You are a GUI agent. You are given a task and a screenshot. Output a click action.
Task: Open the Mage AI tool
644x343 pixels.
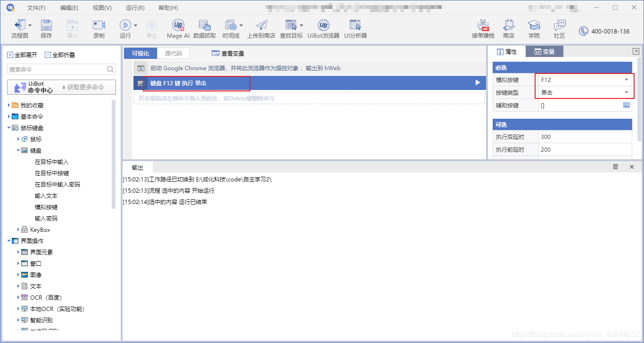(x=178, y=29)
